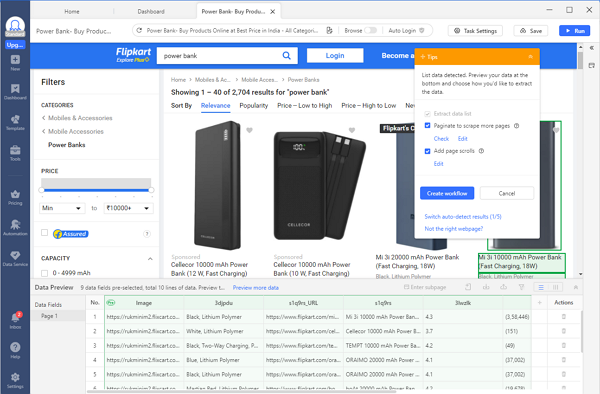Click the Assured help question mark icon
This screenshot has width=600, height=394.
pos(147,234)
